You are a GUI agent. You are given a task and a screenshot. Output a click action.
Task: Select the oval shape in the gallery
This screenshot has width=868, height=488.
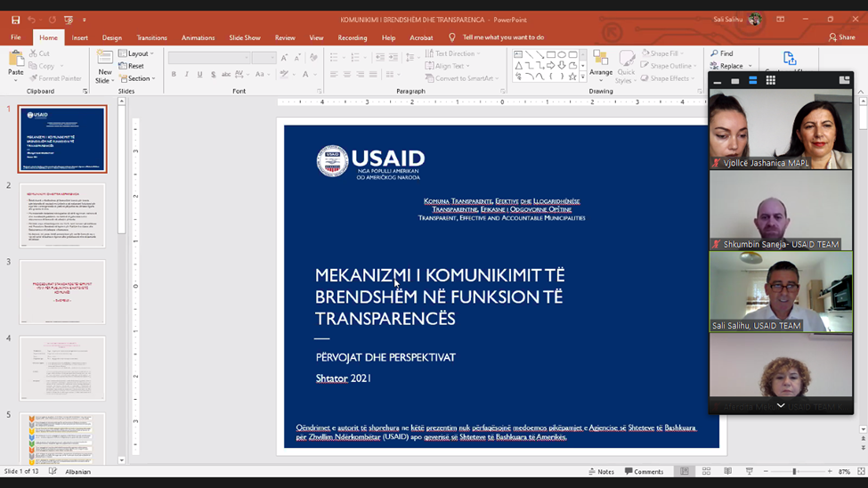(x=562, y=55)
